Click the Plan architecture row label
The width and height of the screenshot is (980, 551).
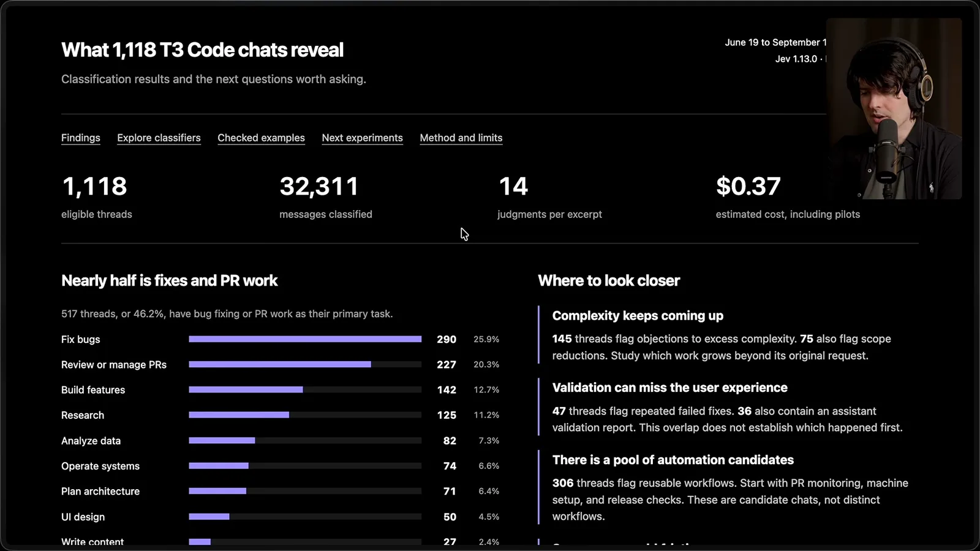click(x=100, y=491)
